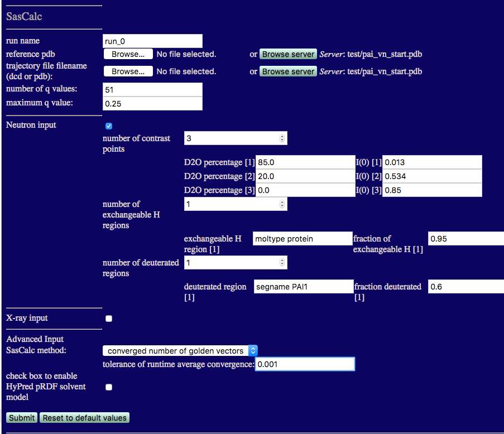The height and width of the screenshot is (434, 504).
Task: Click the exchangeable H regions stepper arrows
Action: [x=282, y=204]
